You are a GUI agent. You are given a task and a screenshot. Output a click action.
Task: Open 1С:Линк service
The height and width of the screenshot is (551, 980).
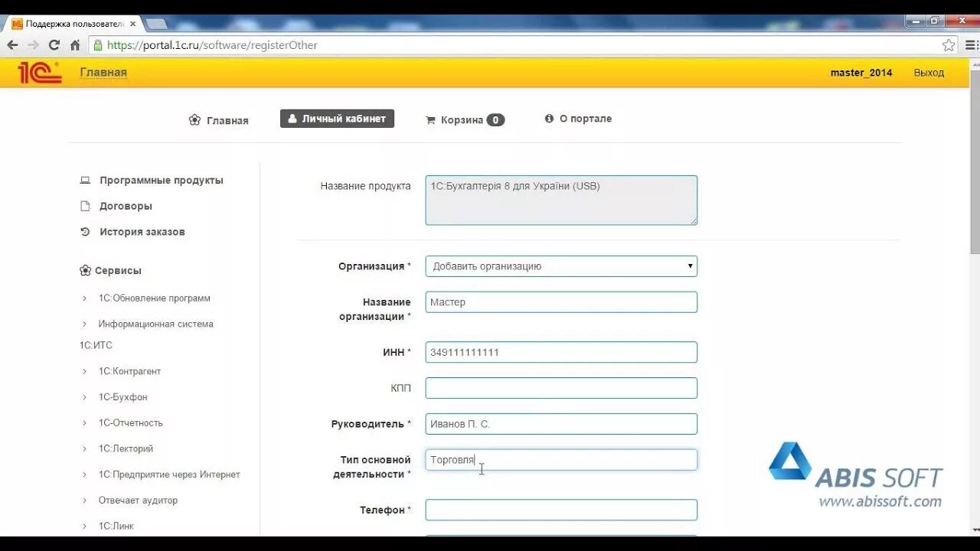click(x=116, y=526)
